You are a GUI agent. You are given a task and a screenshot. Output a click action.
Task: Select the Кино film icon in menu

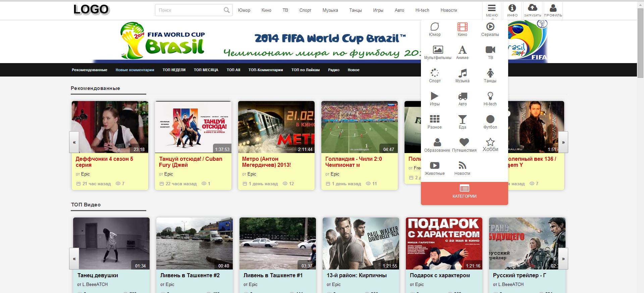(463, 27)
